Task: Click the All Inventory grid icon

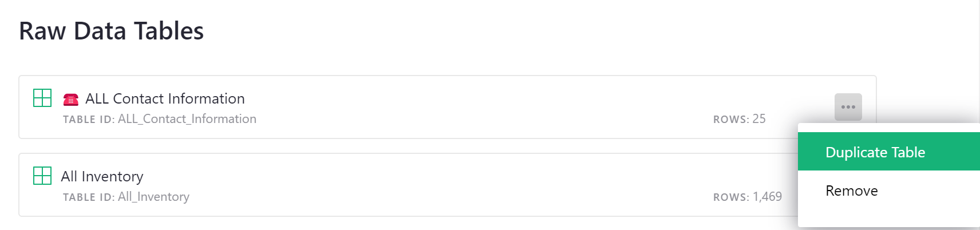Action: [x=42, y=176]
